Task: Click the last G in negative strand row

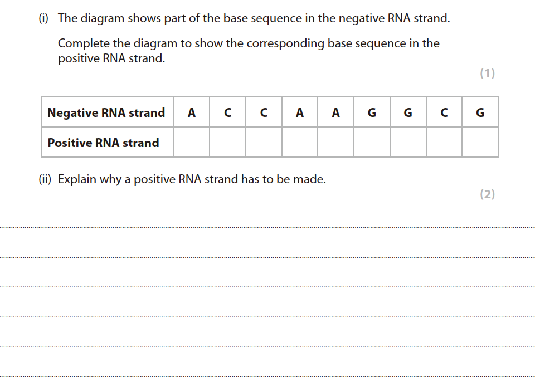Action: pos(480,112)
